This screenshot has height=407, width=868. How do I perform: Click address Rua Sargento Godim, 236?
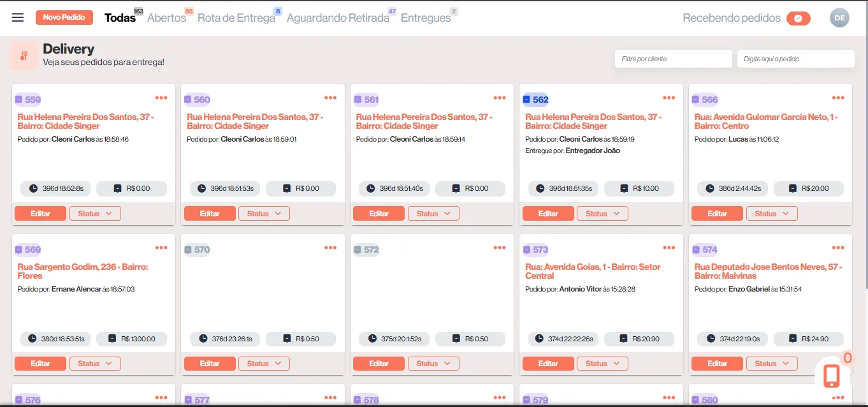click(83, 271)
